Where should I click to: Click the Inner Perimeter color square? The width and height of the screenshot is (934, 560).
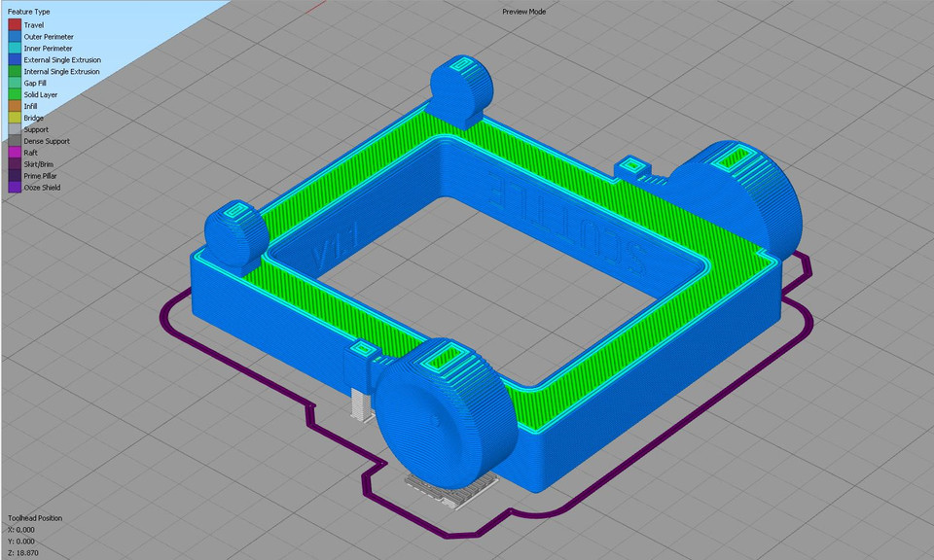click(13, 48)
